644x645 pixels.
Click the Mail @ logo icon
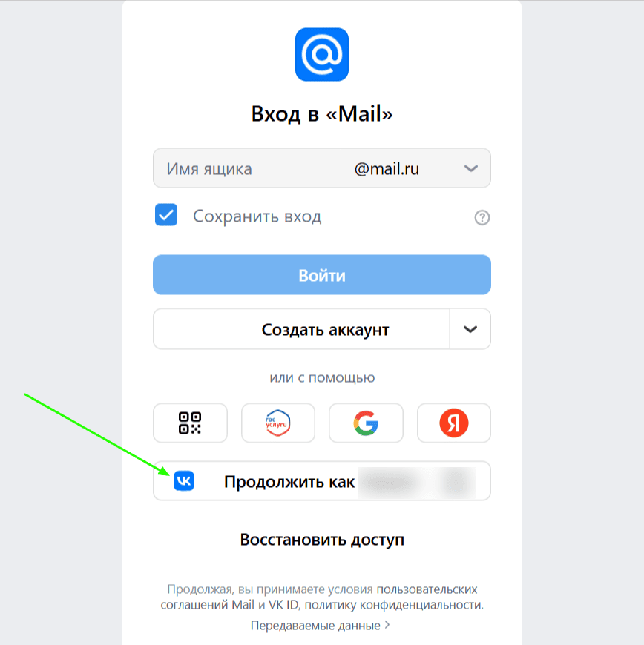click(321, 54)
